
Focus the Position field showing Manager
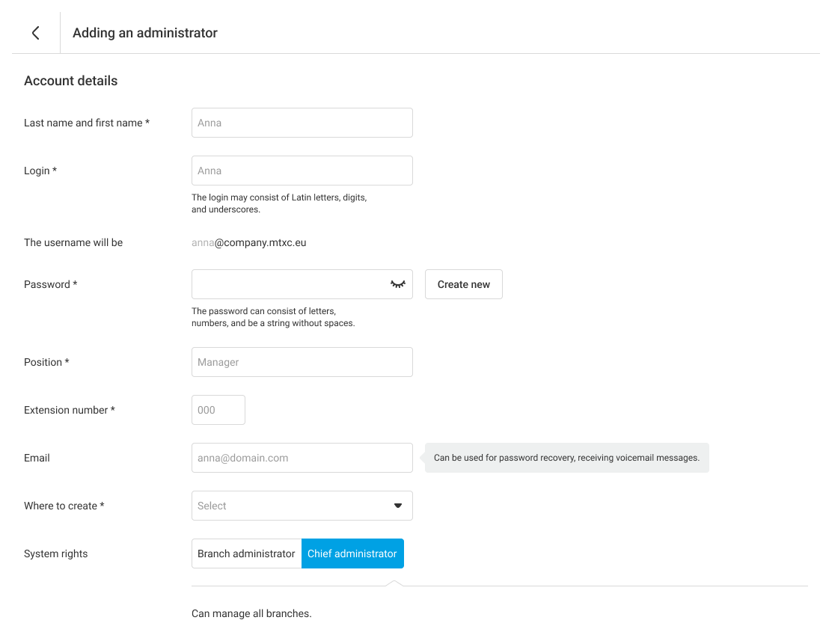tap(302, 362)
